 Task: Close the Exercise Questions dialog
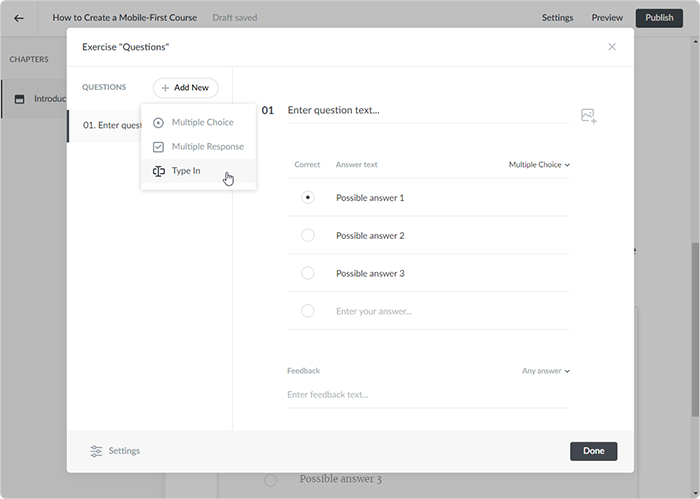point(612,47)
